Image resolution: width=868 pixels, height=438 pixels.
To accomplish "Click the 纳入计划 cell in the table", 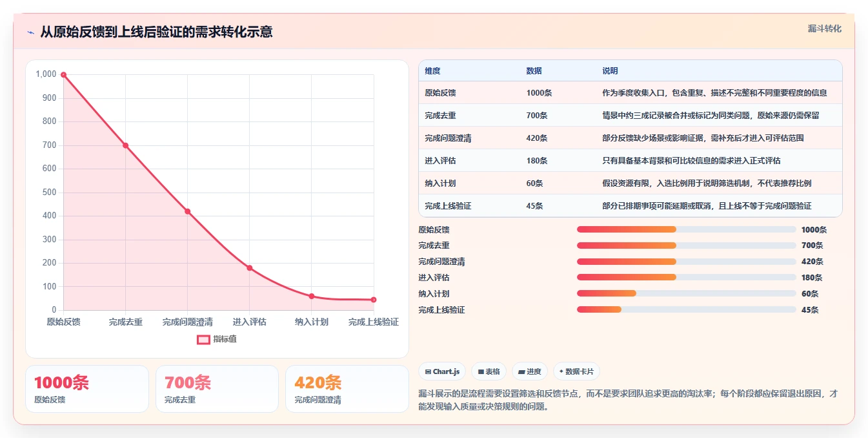I will pos(440,183).
